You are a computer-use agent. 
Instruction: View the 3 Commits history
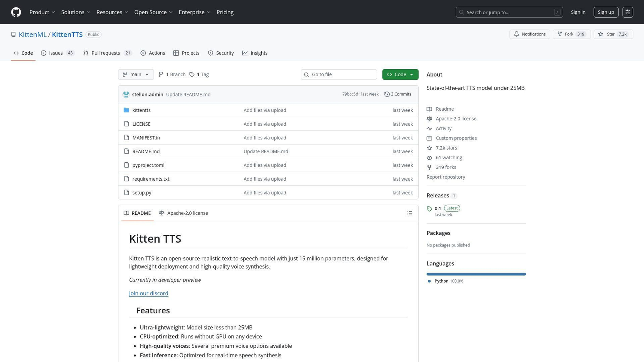tap(398, 94)
